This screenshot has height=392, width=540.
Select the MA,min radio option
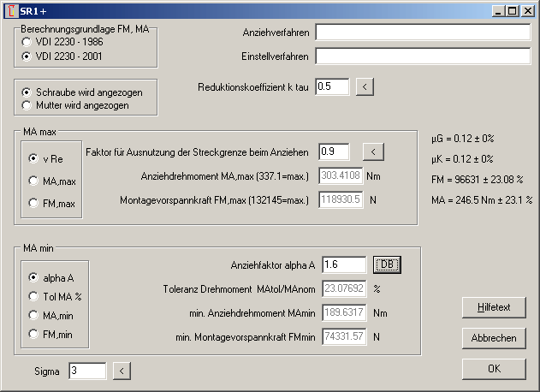pyautogui.click(x=33, y=315)
